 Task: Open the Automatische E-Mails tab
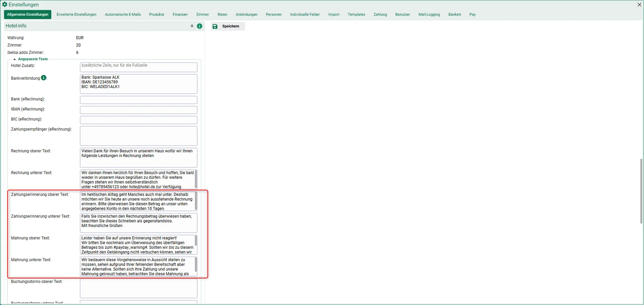[123, 14]
